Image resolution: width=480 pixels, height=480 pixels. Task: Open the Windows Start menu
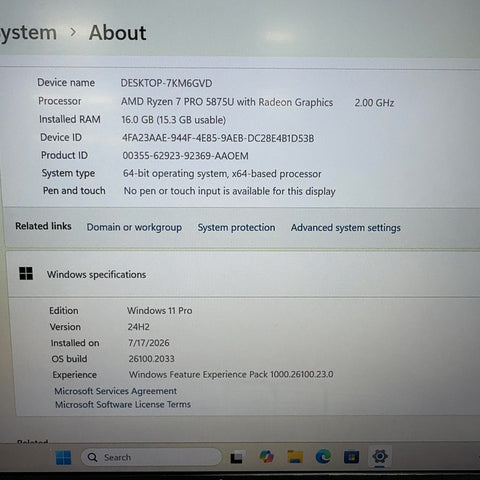63,457
